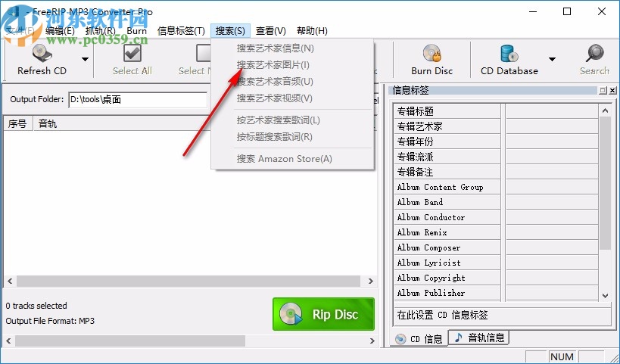Viewport: 620px width, 364px height.
Task: Click the Output Folder path field
Action: (138, 100)
